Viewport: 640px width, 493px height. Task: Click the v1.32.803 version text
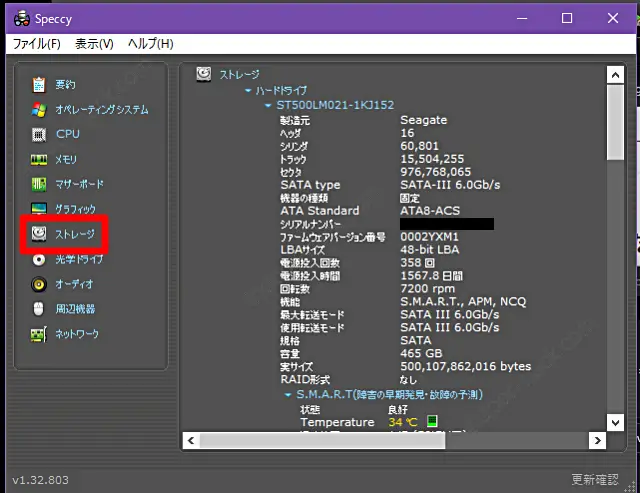(x=40, y=480)
